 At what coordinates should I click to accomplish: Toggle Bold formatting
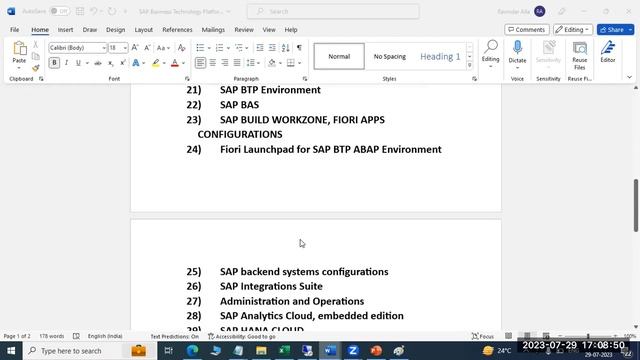[x=54, y=63]
